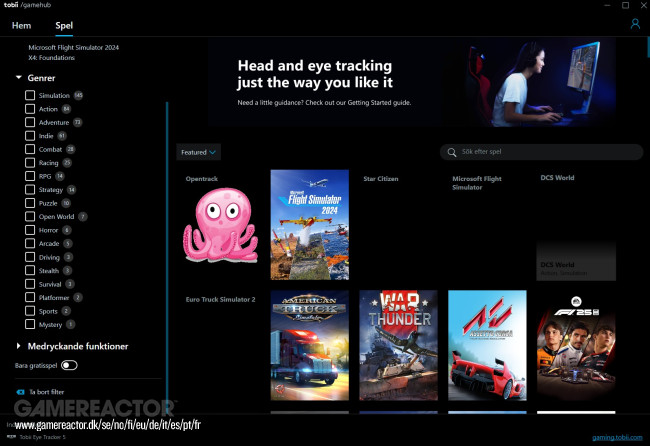Check the Arcade genre checkbox
This screenshot has width=650, height=446.
point(30,243)
